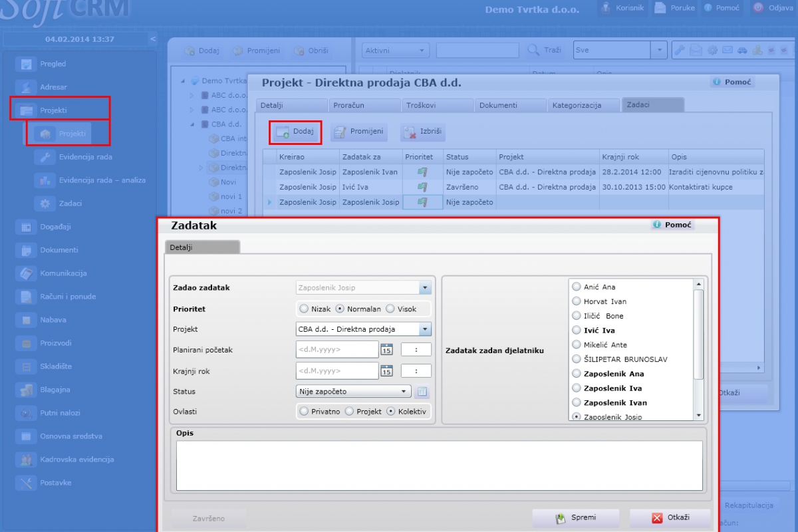Collapse the CBA d.d. tree node

point(192,124)
